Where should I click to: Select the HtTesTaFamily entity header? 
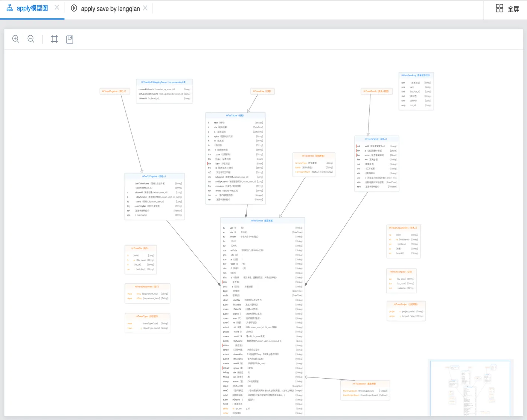click(376, 139)
